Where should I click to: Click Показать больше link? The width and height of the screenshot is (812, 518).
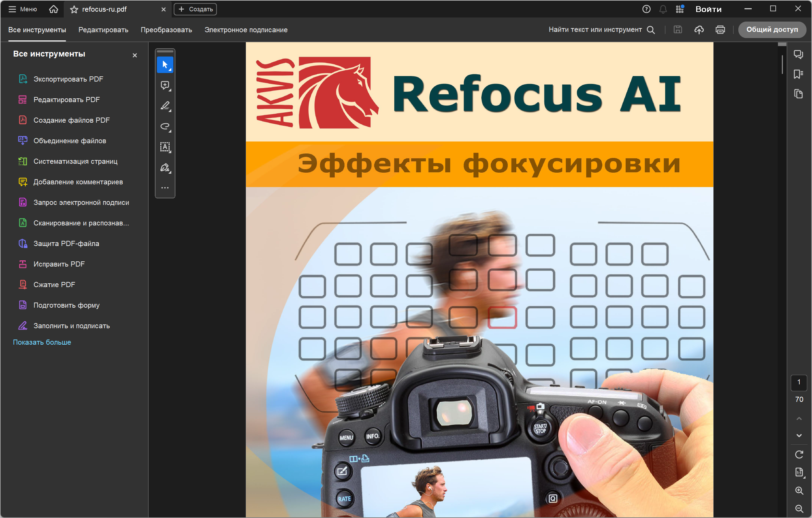pos(42,342)
